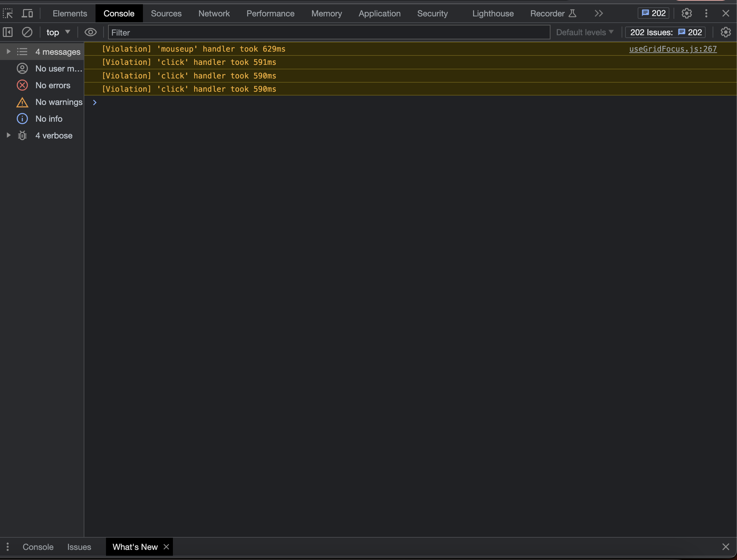Open DevTools settings gear
Viewport: 737px width, 560px height.
686,13
